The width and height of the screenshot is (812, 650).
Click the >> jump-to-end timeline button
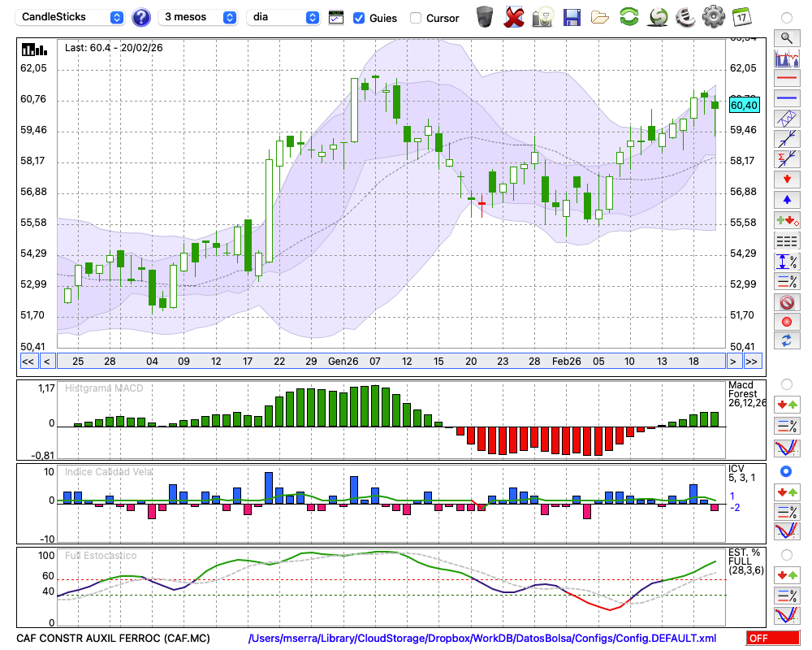[753, 361]
